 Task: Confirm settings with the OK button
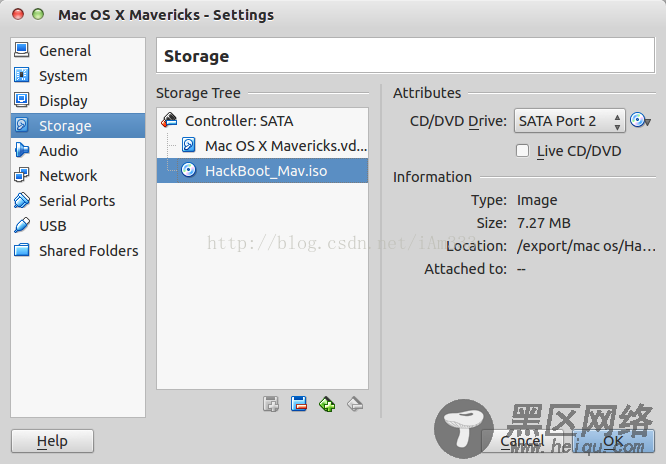(x=613, y=441)
